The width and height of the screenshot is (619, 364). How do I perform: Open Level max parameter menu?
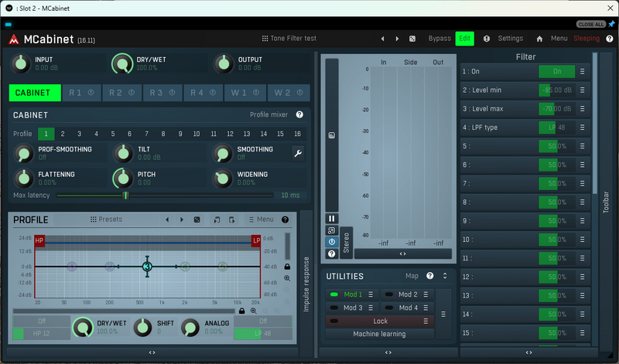pyautogui.click(x=583, y=109)
